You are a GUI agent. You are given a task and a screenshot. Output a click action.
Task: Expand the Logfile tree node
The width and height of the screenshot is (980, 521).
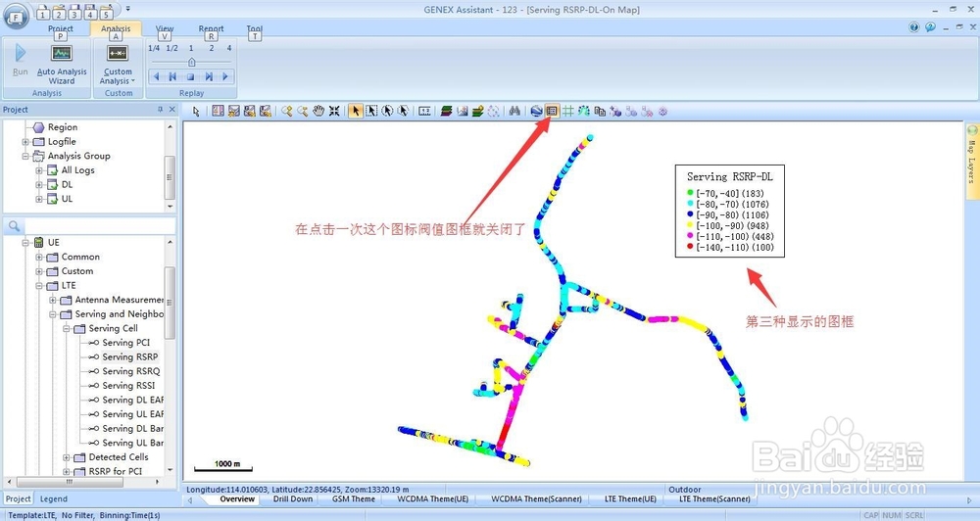[25, 142]
